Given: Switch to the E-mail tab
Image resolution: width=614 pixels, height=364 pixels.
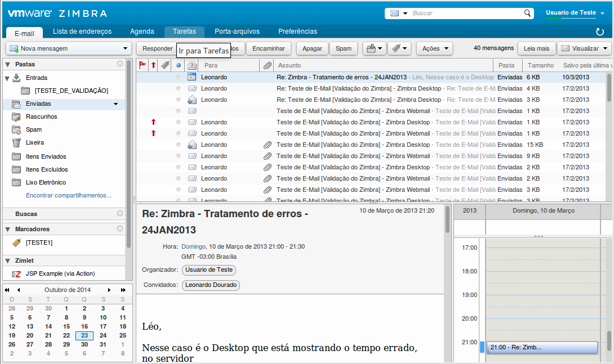Looking at the screenshot, I should (x=24, y=33).
